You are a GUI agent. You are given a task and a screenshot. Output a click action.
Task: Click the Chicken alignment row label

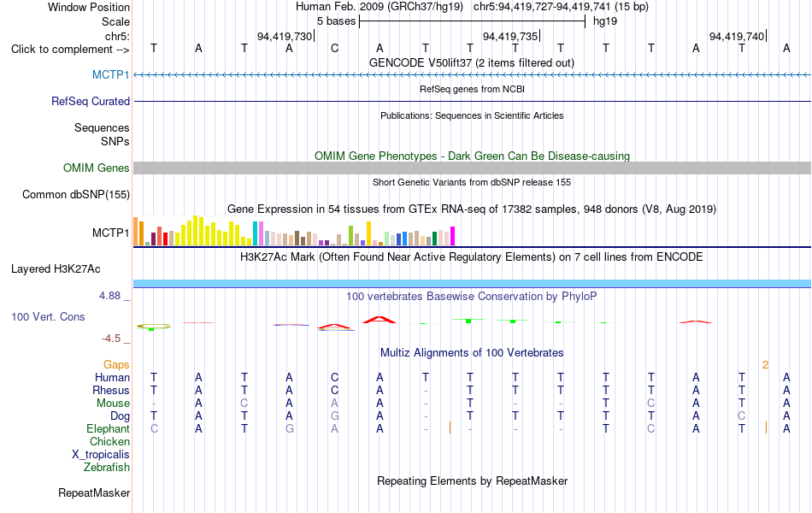coord(109,441)
